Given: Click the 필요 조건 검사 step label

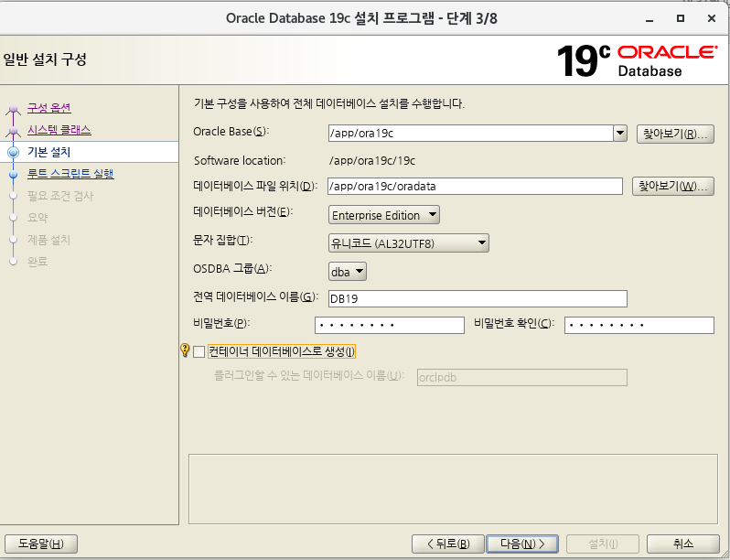Looking at the screenshot, I should 60,196.
